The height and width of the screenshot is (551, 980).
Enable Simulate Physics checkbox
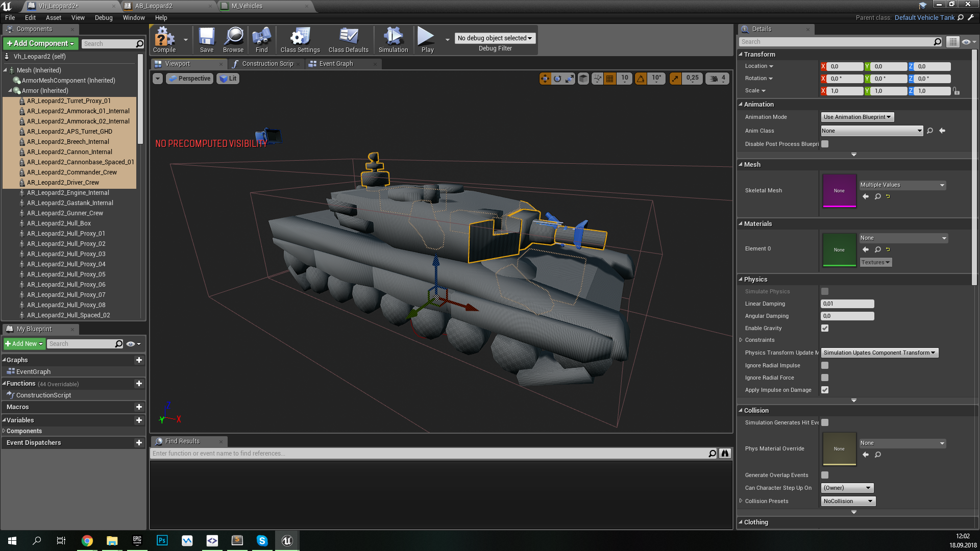coord(824,291)
